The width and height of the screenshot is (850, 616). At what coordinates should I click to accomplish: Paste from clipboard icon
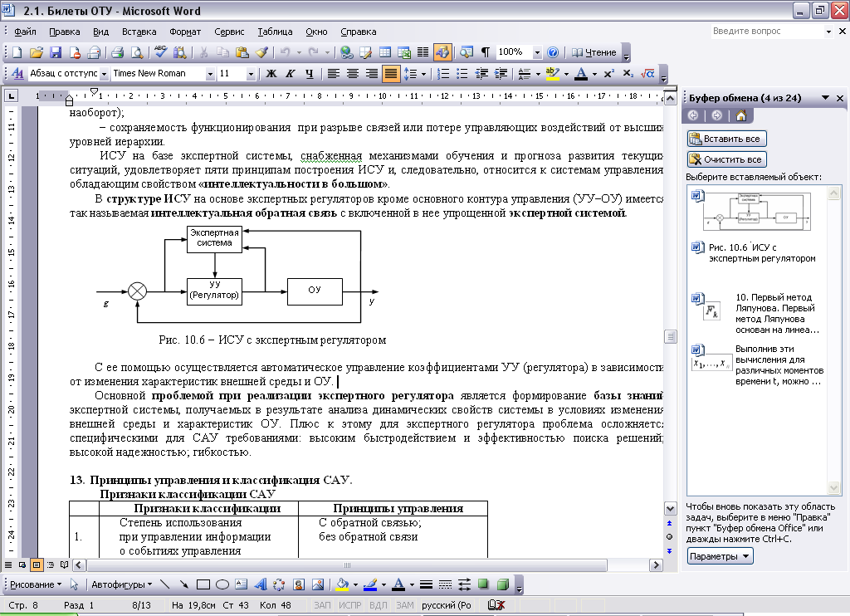click(242, 52)
